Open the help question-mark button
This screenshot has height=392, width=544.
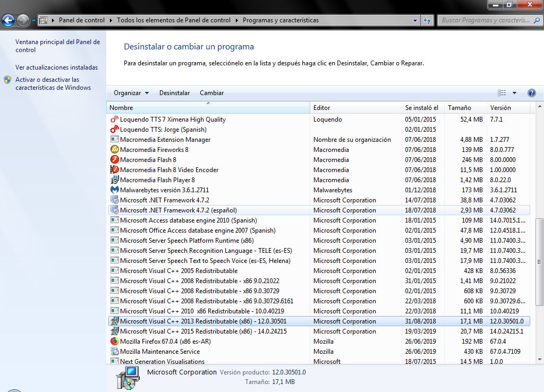(531, 93)
